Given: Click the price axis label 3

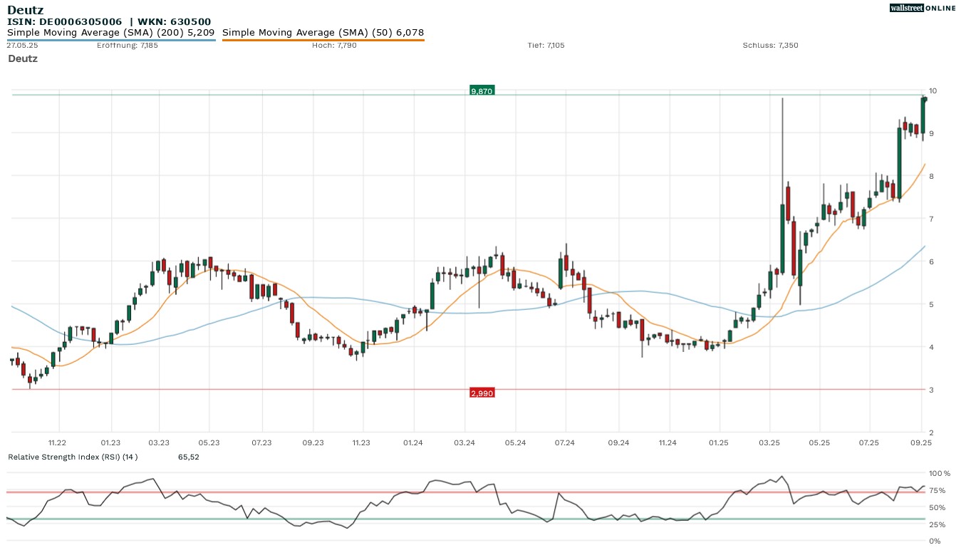Looking at the screenshot, I should point(930,390).
